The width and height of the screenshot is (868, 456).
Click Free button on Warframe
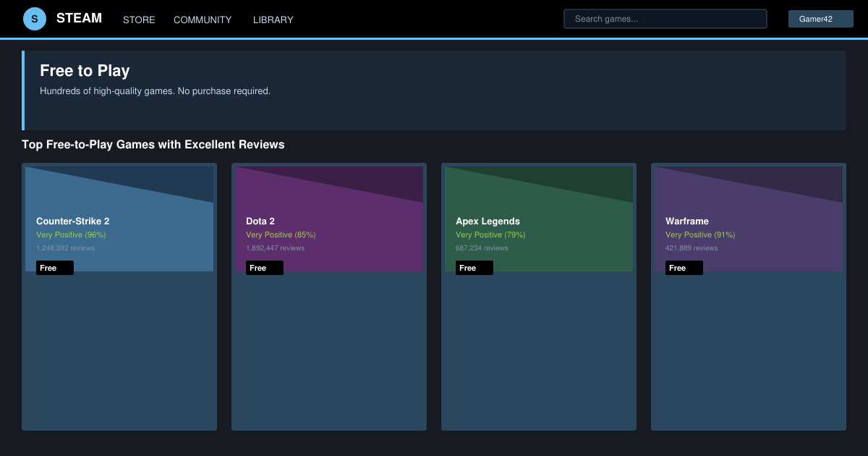pos(684,268)
